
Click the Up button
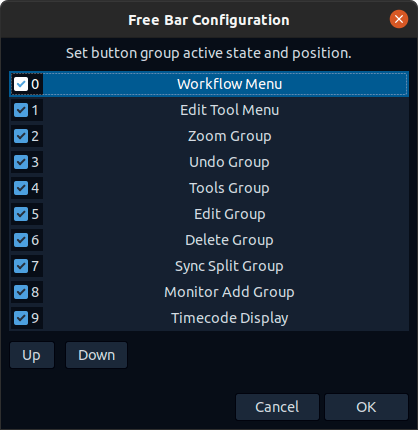[x=32, y=355]
